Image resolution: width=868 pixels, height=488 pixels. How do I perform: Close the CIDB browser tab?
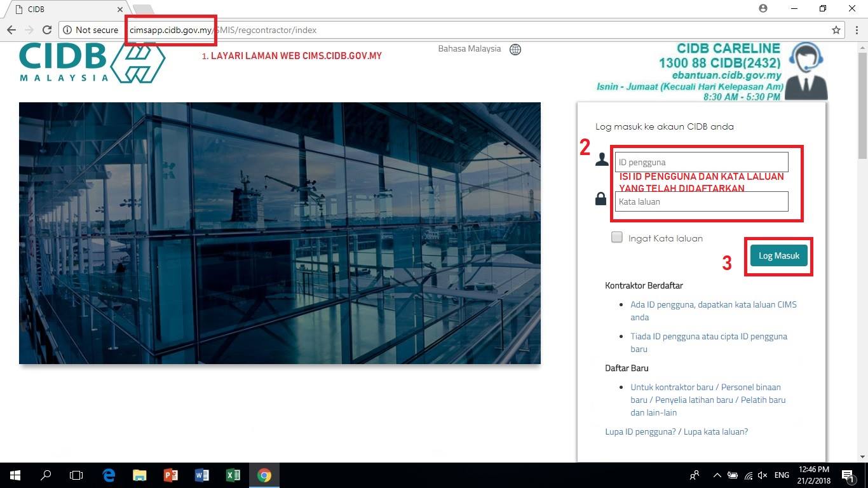click(119, 10)
